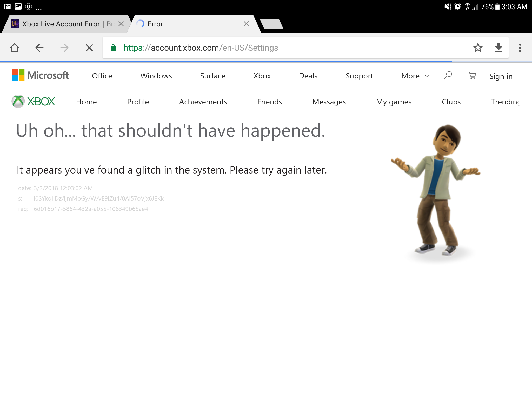This screenshot has width=532, height=399.
Task: Close the Xbox Live Account Error tab
Action: [x=121, y=24]
